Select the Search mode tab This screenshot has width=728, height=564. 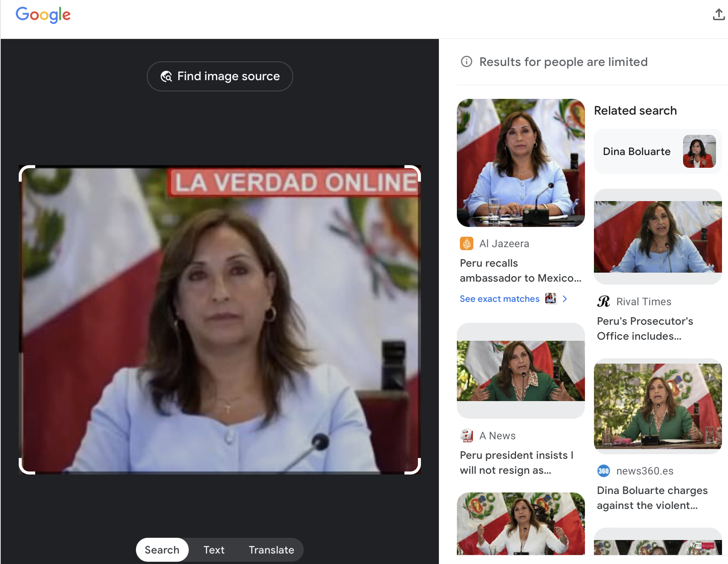162,550
